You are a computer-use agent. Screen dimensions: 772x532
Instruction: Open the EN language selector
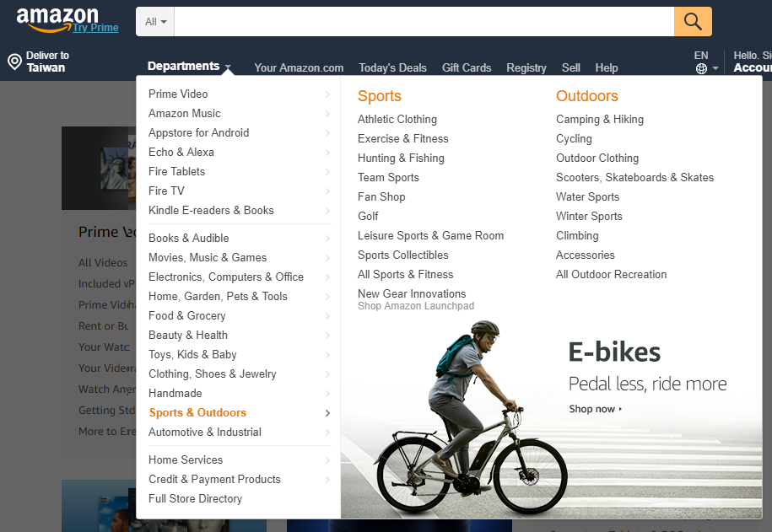coord(706,62)
